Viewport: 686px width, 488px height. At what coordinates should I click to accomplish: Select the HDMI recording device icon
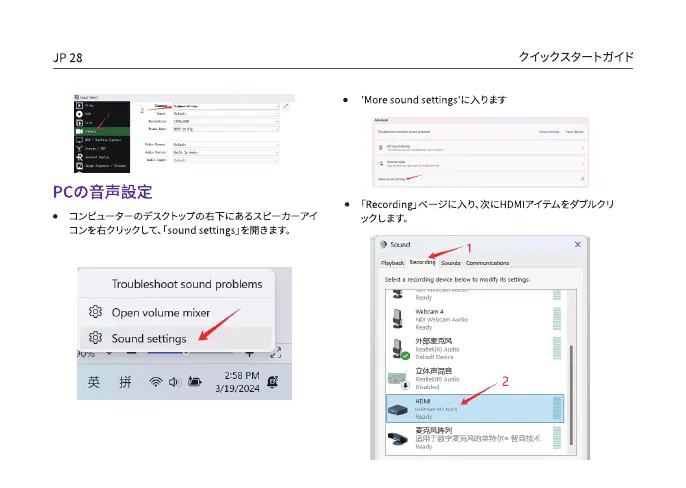click(398, 407)
